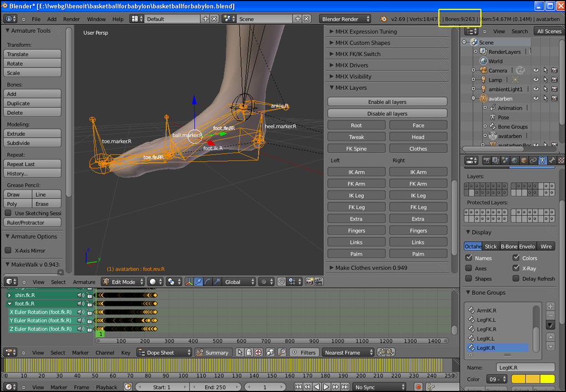566x392 pixels.
Task: Open the Global transform orientation dropdown
Action: [238, 282]
